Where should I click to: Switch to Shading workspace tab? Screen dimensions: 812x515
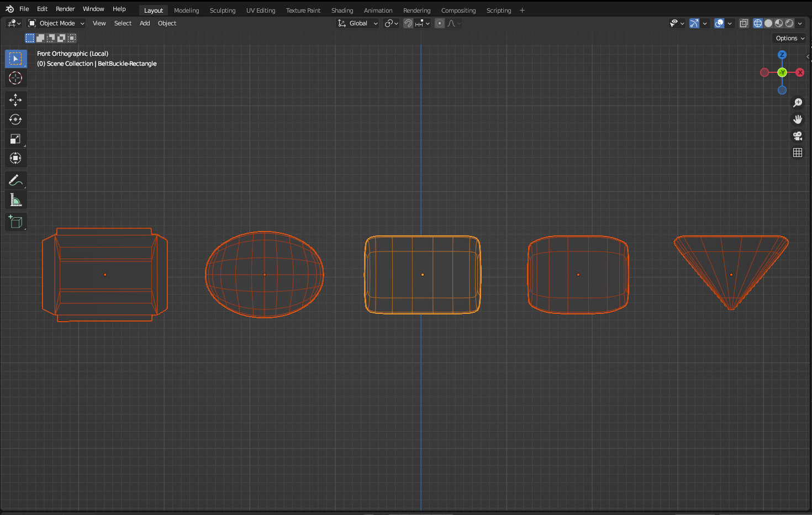[342, 10]
